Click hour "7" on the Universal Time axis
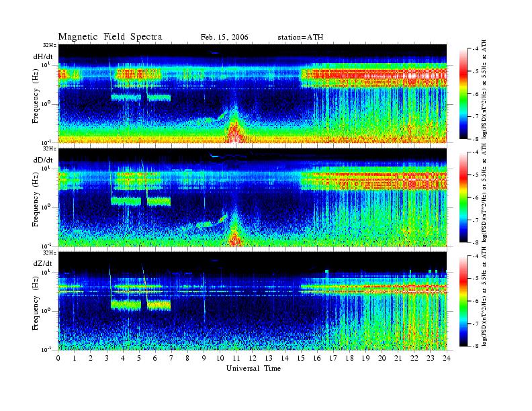The width and height of the screenshot is (532, 411). (171, 358)
